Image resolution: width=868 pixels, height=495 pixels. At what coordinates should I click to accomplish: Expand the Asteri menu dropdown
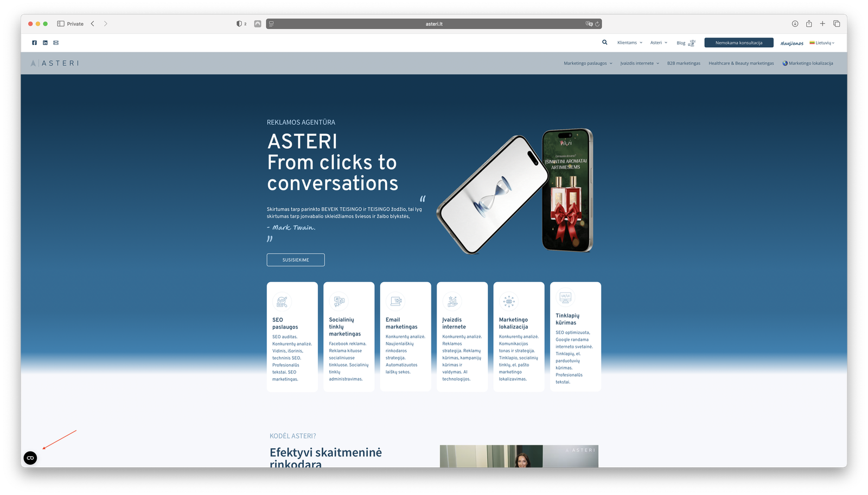pyautogui.click(x=659, y=42)
